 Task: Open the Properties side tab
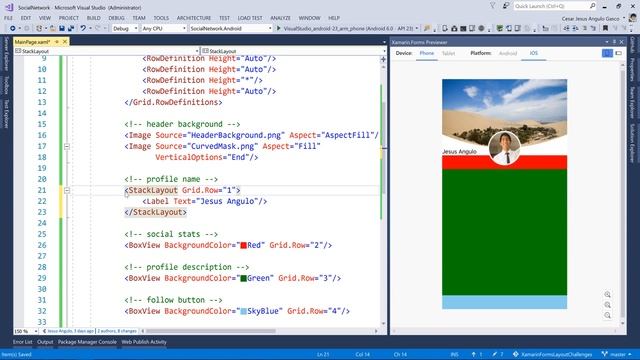(x=632, y=69)
